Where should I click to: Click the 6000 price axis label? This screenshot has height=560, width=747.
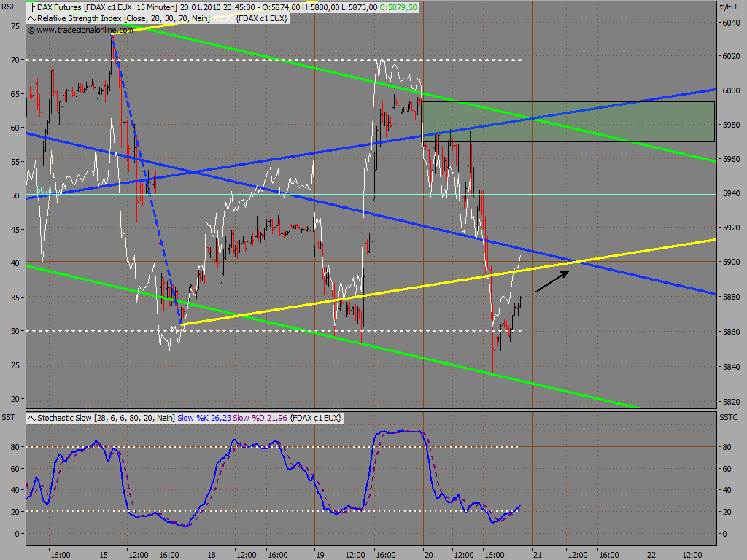click(x=731, y=90)
